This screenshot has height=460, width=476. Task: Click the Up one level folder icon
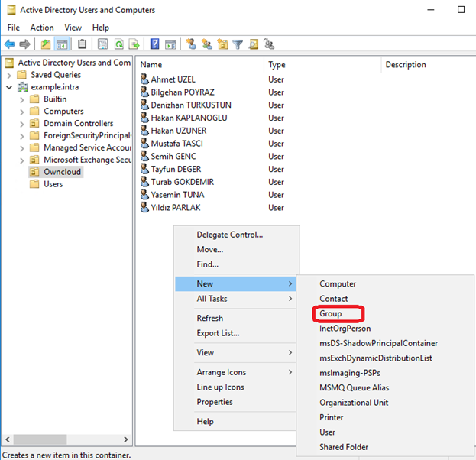point(46,44)
